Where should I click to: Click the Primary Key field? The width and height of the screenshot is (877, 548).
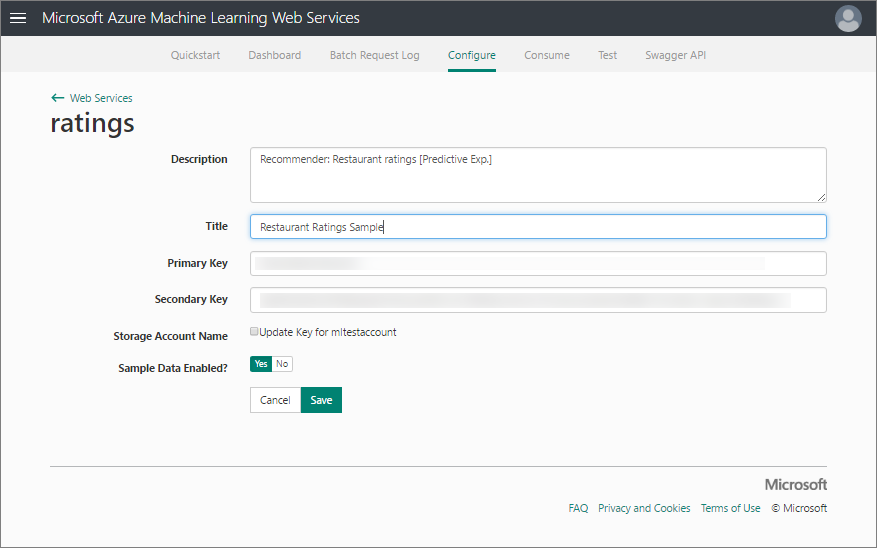click(x=538, y=263)
